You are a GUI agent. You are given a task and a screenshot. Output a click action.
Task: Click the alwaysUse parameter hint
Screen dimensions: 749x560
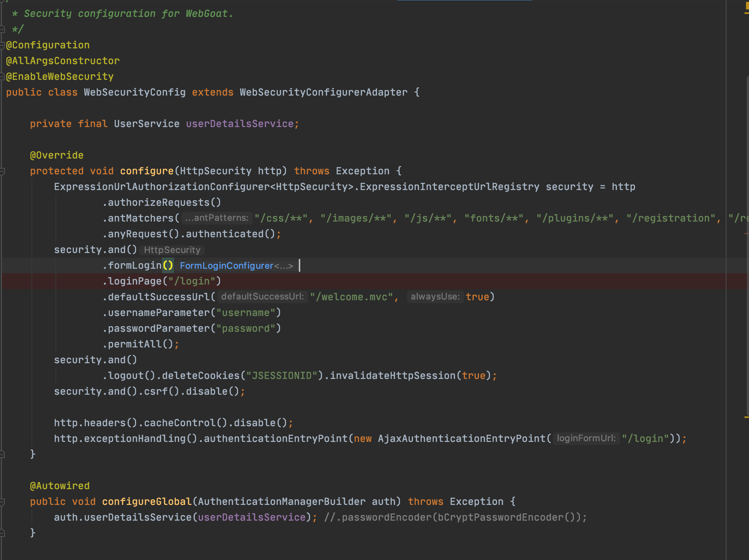tap(435, 297)
